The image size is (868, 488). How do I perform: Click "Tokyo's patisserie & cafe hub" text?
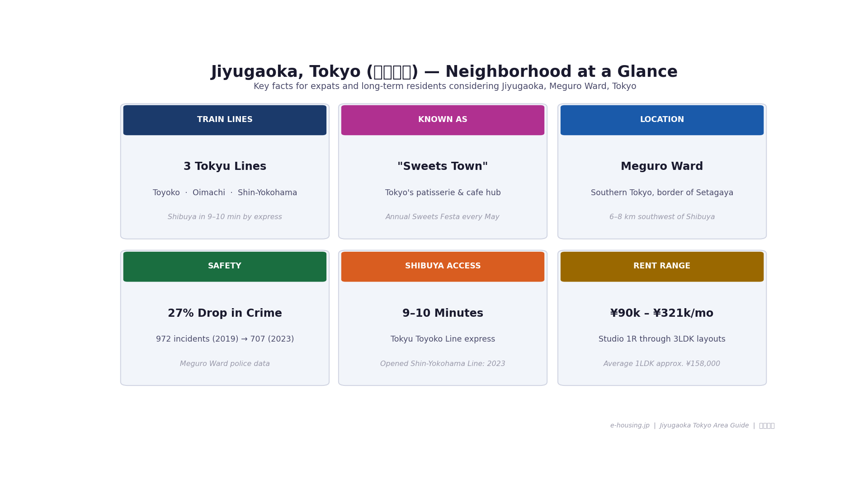tap(443, 193)
